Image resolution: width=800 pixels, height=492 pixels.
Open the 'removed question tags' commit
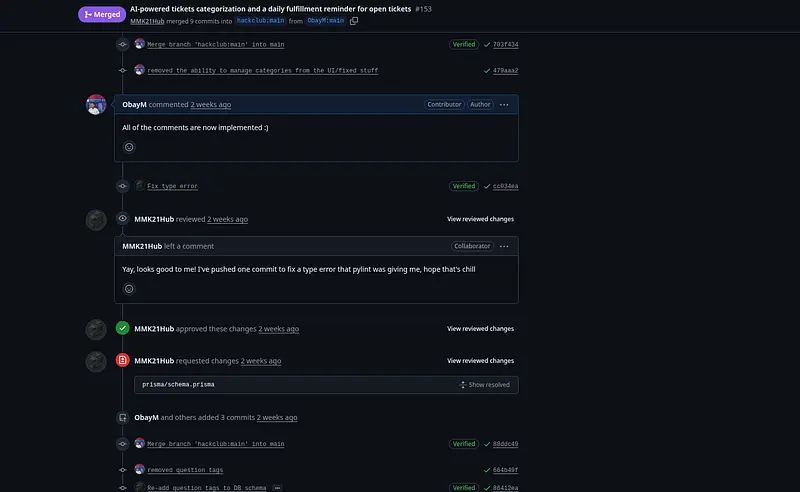point(185,470)
